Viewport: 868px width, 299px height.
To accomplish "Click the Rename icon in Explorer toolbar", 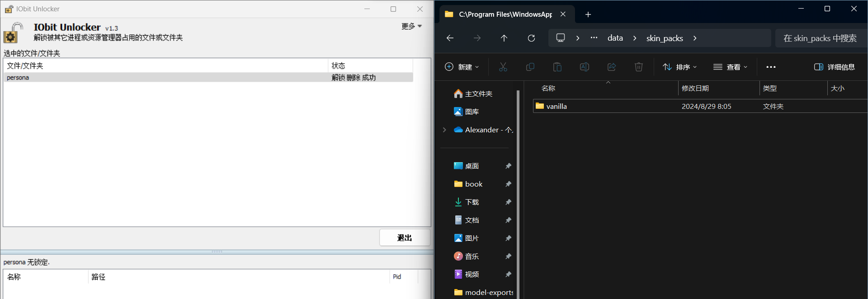I will coord(585,67).
